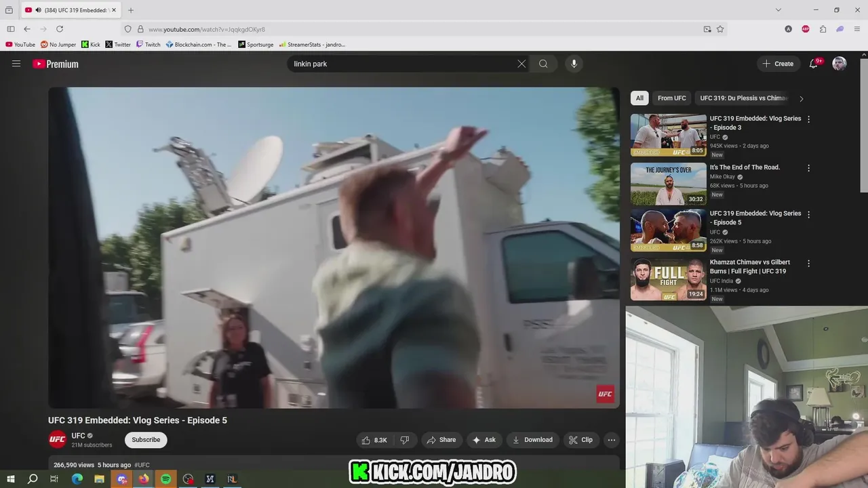This screenshot has width=868, height=488.
Task: Open Firefox application menu
Action: point(858,29)
